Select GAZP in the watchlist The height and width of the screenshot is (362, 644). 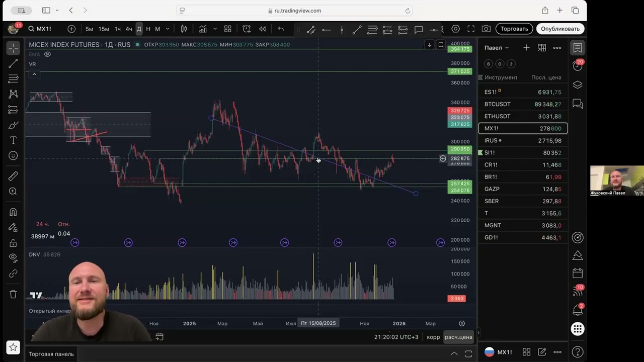pyautogui.click(x=523, y=189)
